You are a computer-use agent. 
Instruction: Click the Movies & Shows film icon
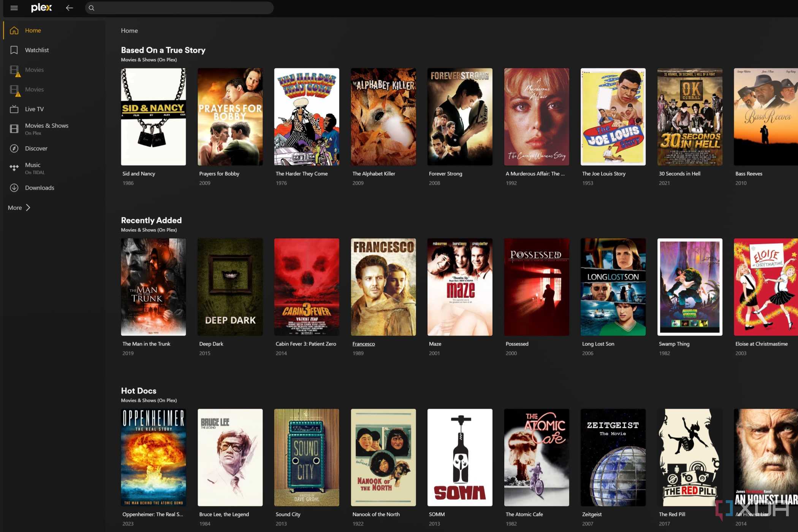point(14,129)
